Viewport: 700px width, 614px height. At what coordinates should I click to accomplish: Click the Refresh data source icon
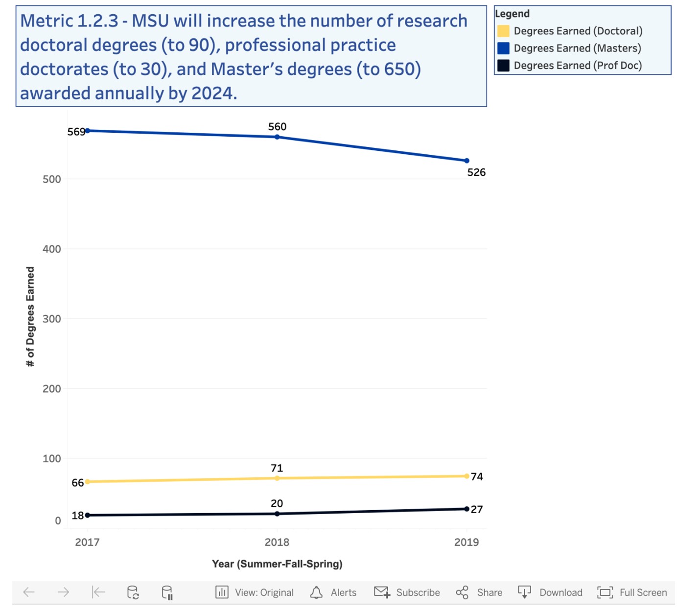(133, 592)
